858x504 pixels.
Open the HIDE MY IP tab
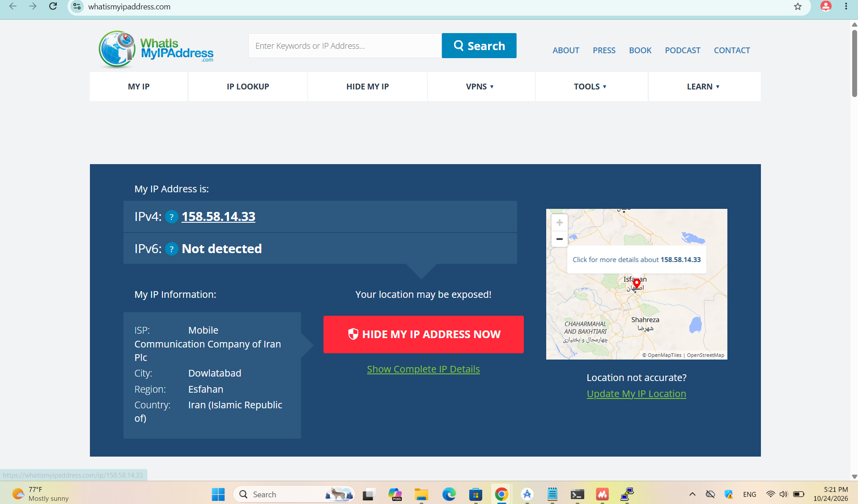(x=368, y=87)
